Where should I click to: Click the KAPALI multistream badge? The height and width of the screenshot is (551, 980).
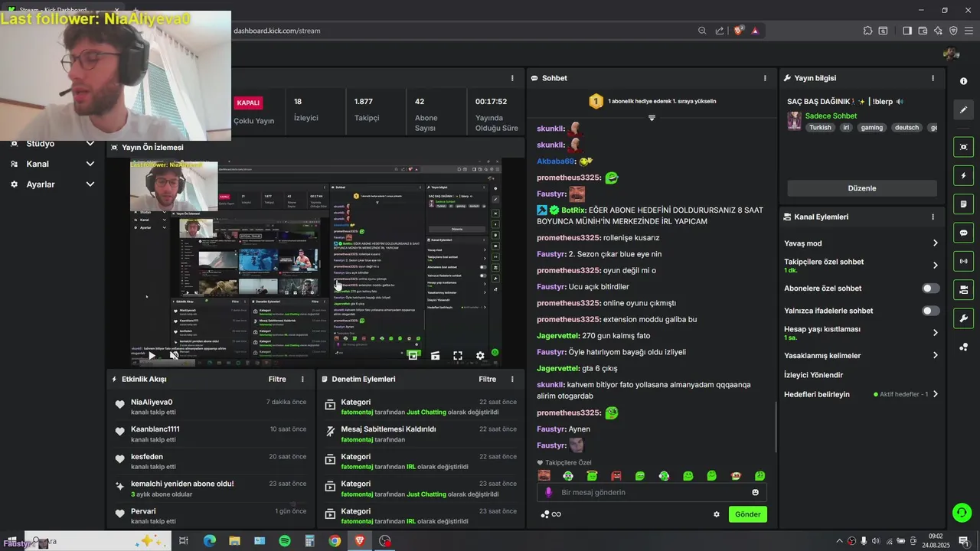point(249,103)
